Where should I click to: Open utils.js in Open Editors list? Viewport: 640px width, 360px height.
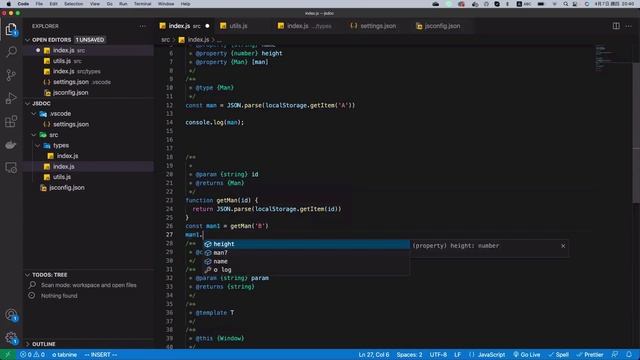click(x=88, y=61)
